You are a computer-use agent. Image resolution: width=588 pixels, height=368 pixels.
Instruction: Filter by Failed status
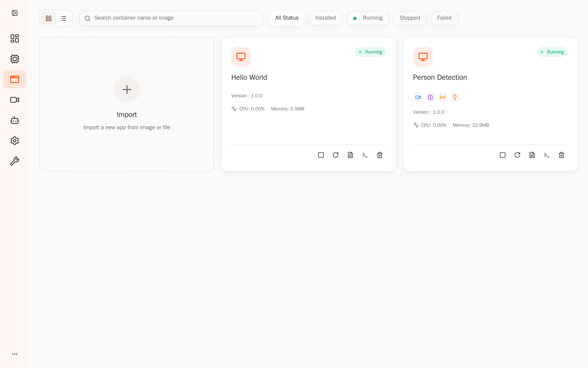click(444, 18)
